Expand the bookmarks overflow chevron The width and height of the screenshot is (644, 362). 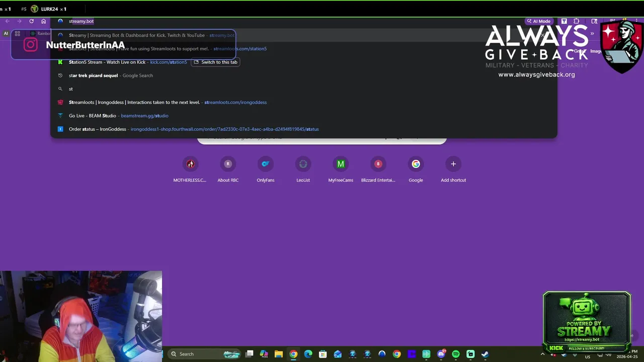[x=592, y=34]
